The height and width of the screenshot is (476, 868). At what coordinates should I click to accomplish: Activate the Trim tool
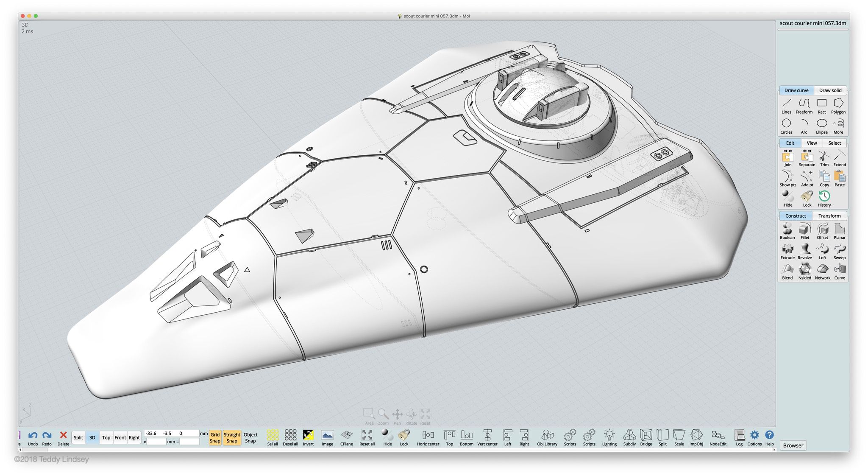click(824, 159)
